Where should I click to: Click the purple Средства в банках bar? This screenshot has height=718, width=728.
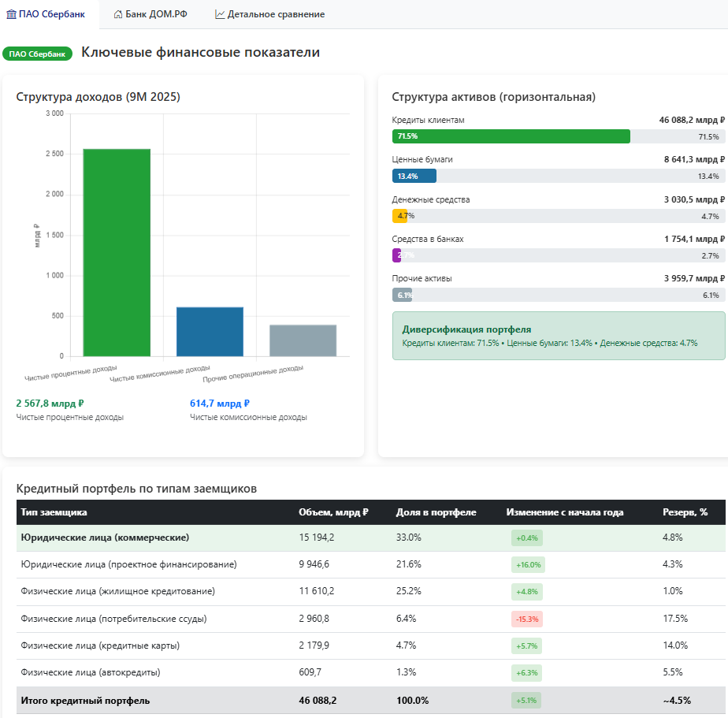click(397, 255)
